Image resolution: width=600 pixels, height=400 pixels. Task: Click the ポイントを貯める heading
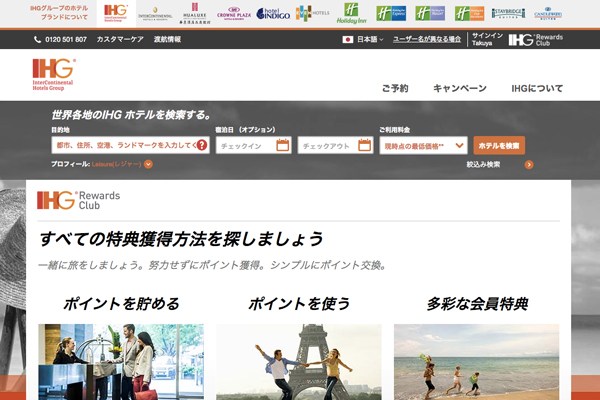[x=121, y=304]
